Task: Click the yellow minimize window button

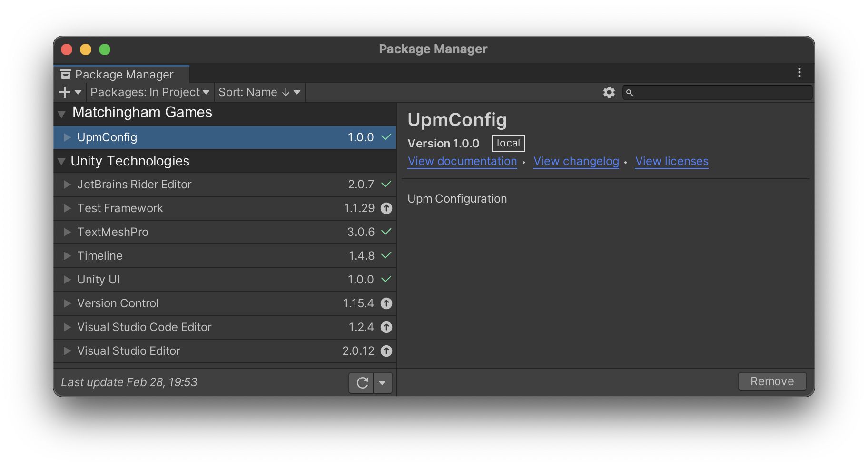Action: point(86,49)
